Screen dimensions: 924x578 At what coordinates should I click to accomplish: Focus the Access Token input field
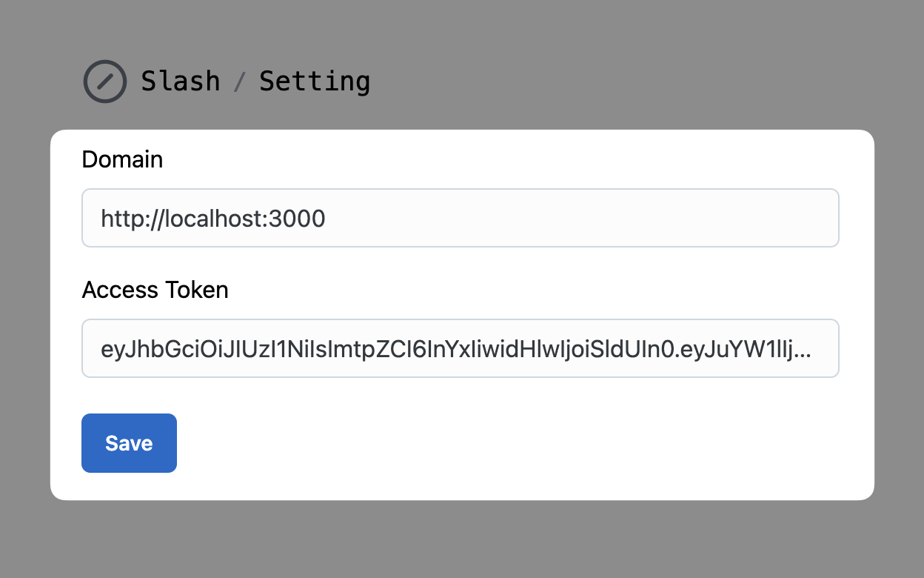point(459,348)
